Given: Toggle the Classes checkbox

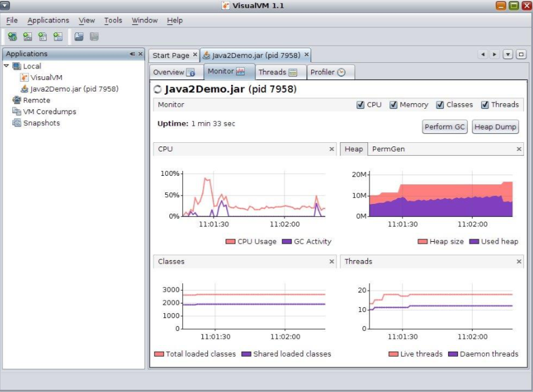Looking at the screenshot, I should click(440, 104).
